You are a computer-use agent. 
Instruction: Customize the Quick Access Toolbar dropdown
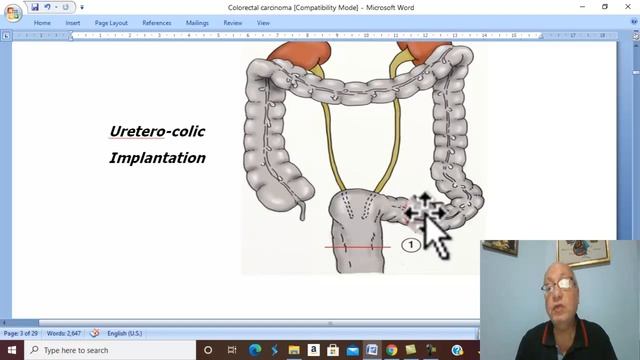(x=82, y=7)
